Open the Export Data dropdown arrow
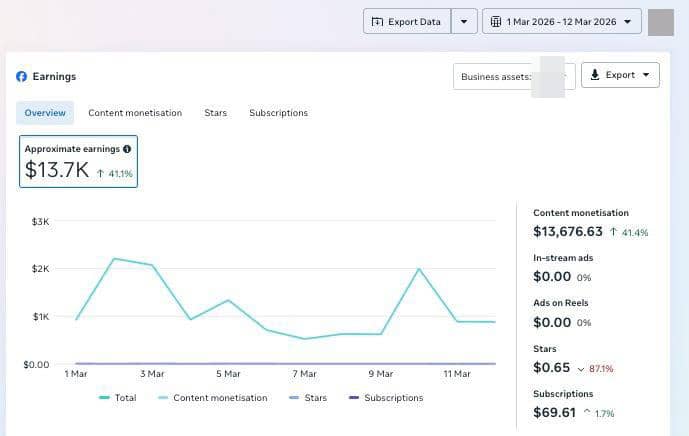The width and height of the screenshot is (689, 436). click(x=463, y=22)
